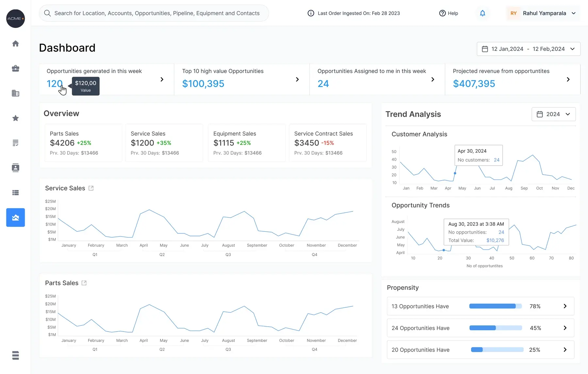
Task: Expand Projected revenue from opportunities arrow
Action: tap(568, 79)
